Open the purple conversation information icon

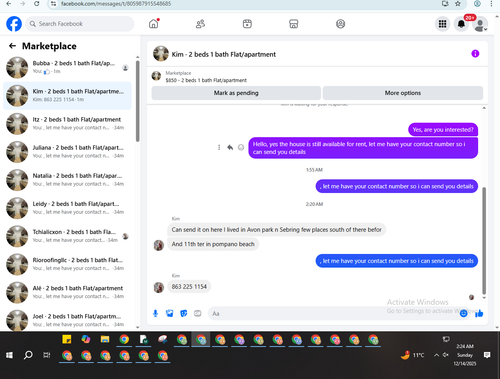tap(475, 54)
